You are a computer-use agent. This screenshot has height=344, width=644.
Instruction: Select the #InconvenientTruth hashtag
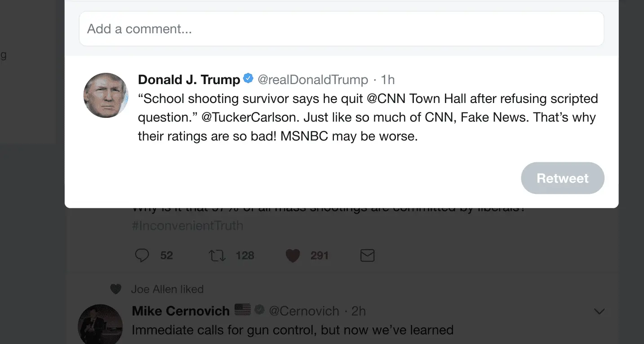187,225
